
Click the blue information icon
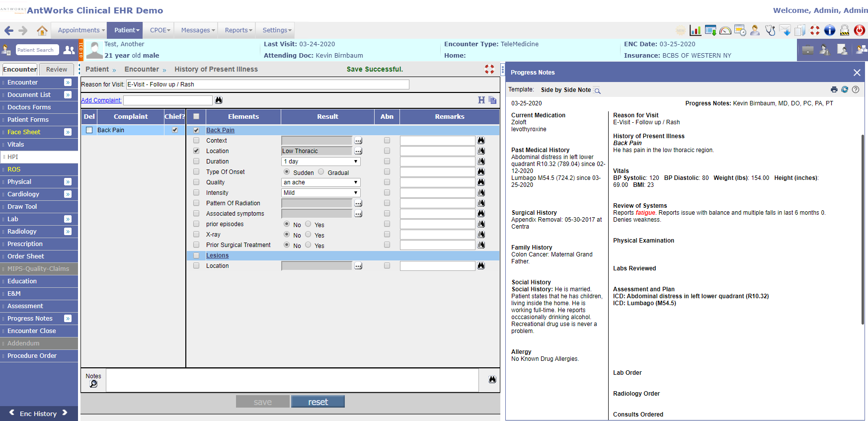[830, 30]
